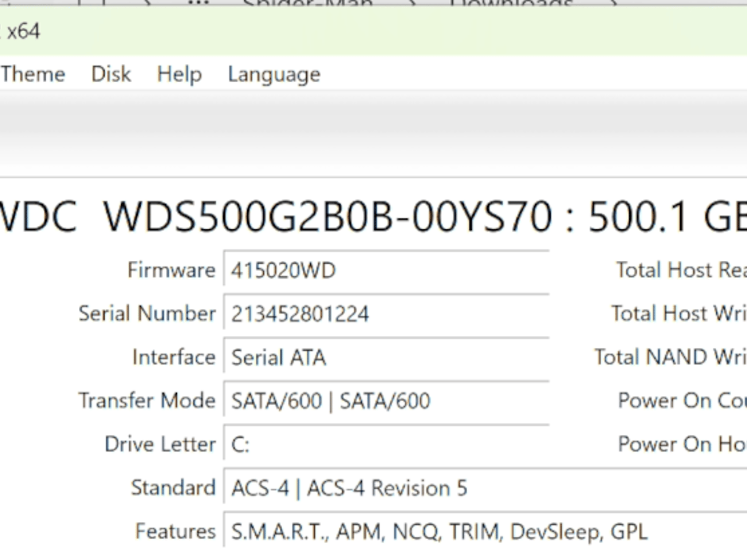
Task: Click the Total Host Writes label
Action: pos(679,314)
